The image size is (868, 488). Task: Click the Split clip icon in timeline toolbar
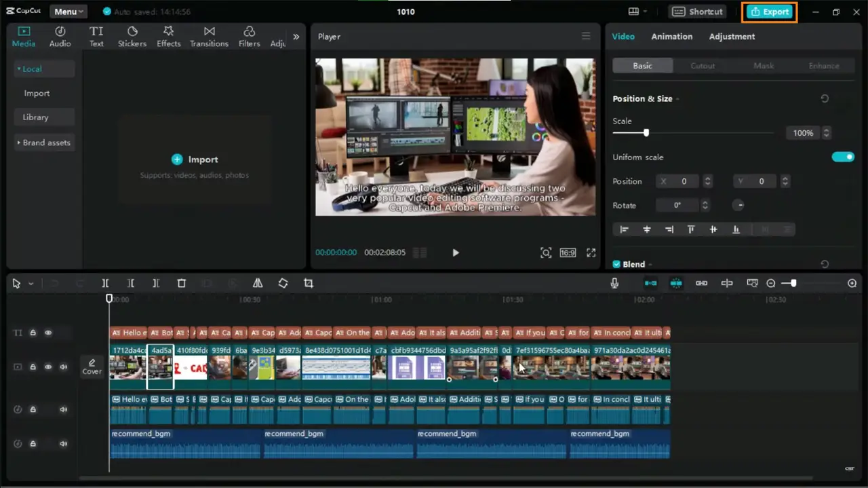click(x=105, y=284)
